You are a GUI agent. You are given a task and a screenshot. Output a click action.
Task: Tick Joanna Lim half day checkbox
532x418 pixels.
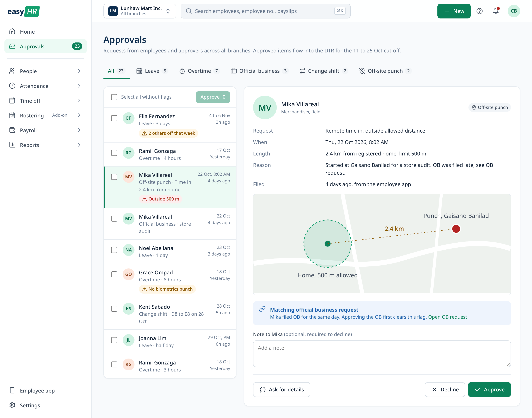[114, 340]
